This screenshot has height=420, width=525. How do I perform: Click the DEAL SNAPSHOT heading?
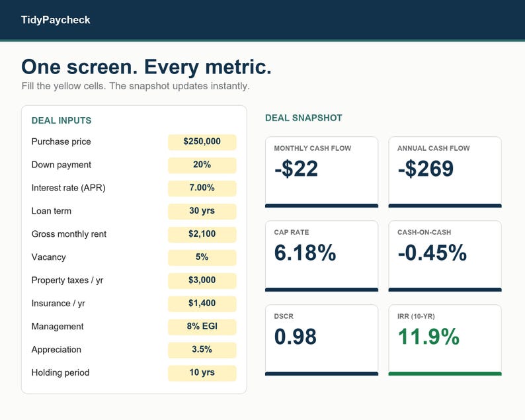pos(303,118)
